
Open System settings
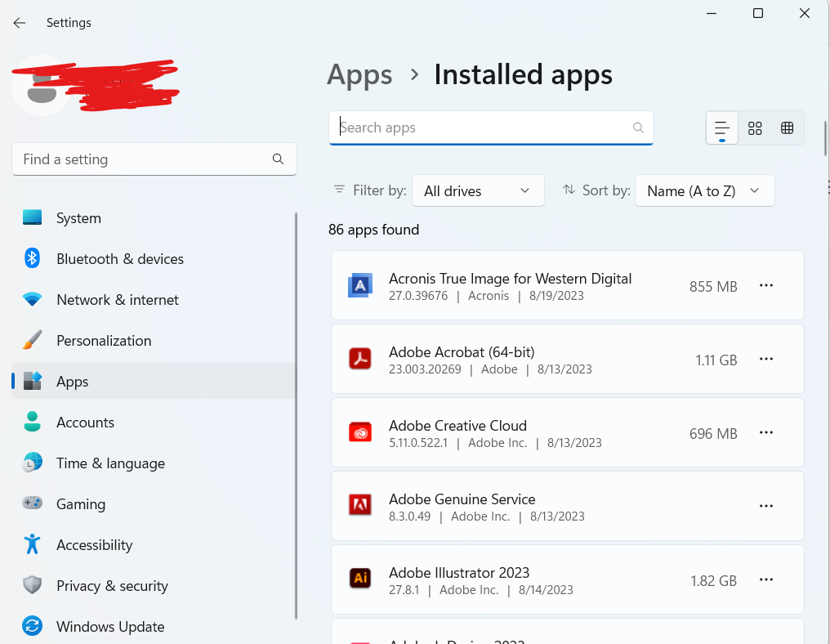tap(154, 218)
